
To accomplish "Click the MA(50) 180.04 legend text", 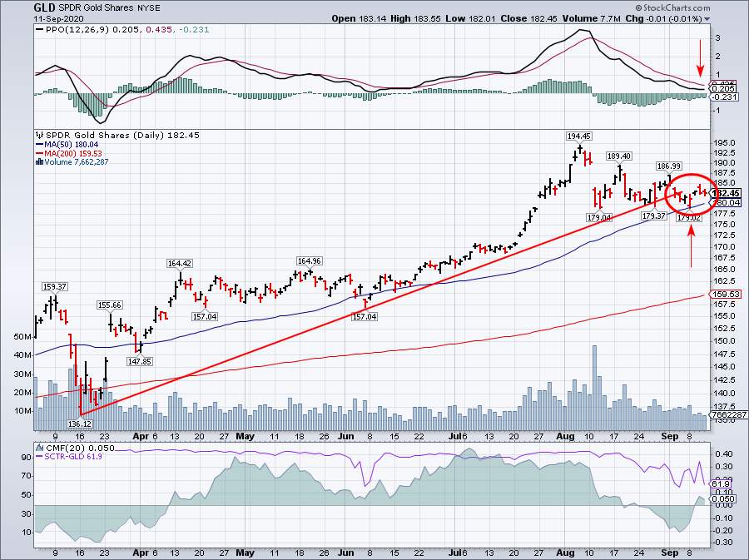I will (72, 145).
